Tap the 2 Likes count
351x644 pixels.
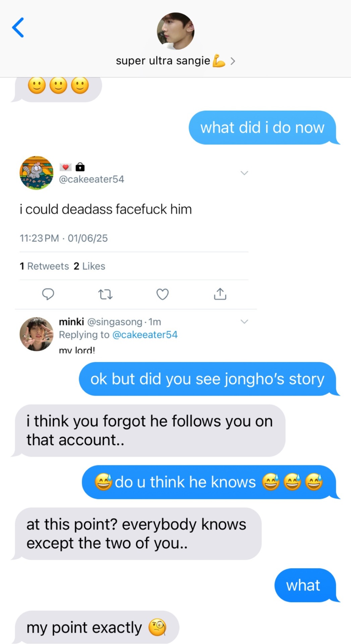coord(90,266)
